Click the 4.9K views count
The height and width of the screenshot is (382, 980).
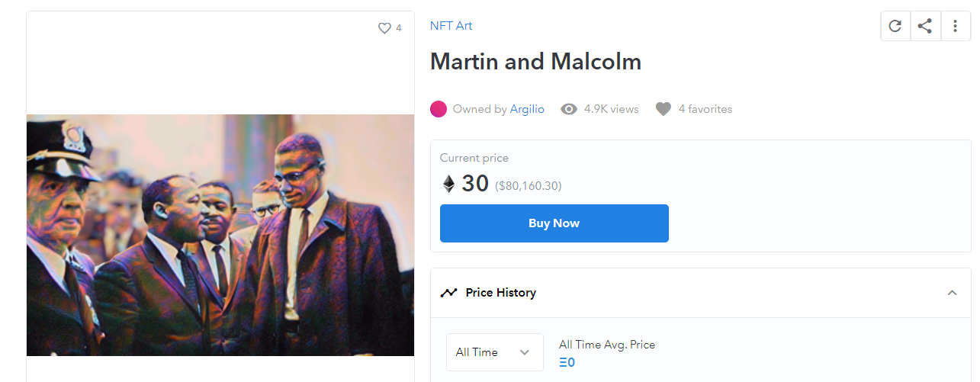coord(611,109)
